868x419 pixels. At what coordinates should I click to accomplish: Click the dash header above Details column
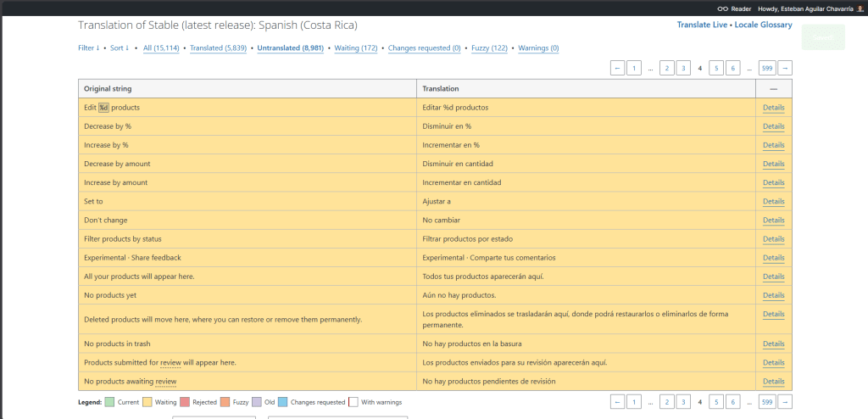click(x=773, y=89)
